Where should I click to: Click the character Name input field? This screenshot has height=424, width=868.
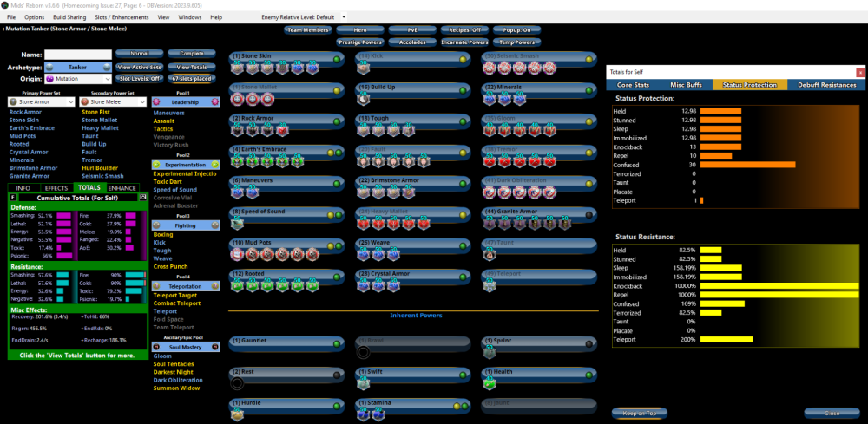click(78, 55)
